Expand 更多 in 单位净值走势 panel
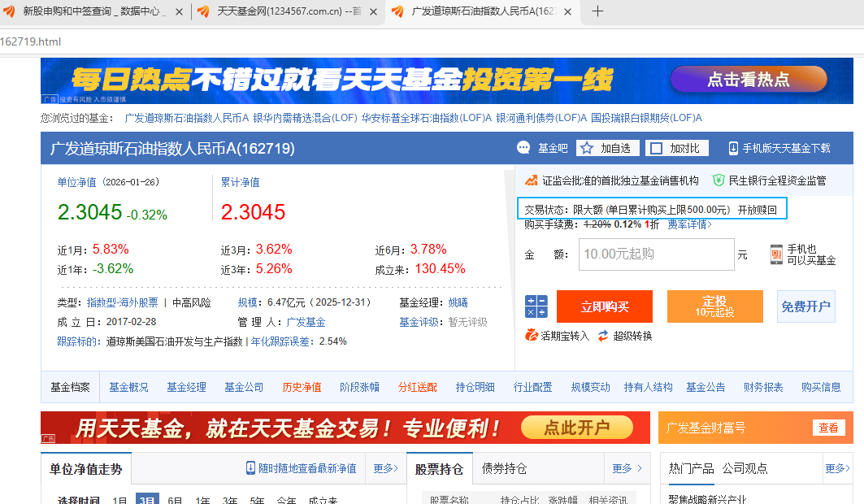The height and width of the screenshot is (504, 864). coord(386,468)
